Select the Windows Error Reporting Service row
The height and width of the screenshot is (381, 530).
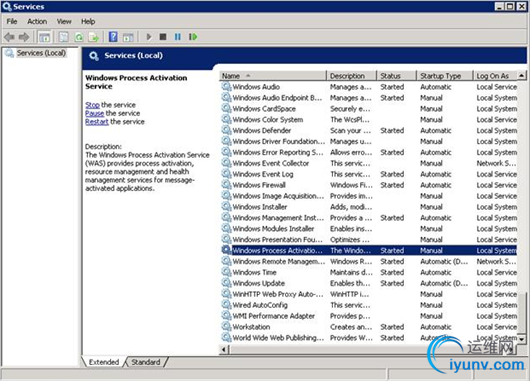point(369,152)
